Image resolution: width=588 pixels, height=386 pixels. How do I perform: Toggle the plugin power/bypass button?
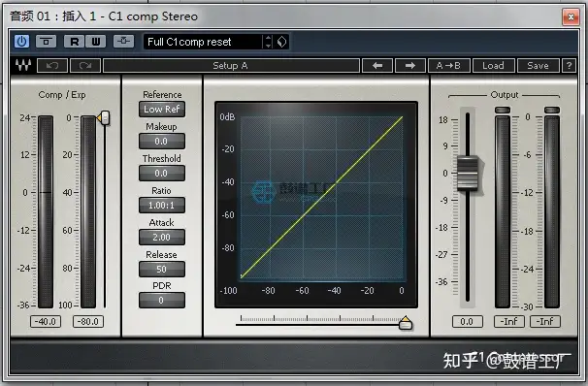(x=21, y=42)
